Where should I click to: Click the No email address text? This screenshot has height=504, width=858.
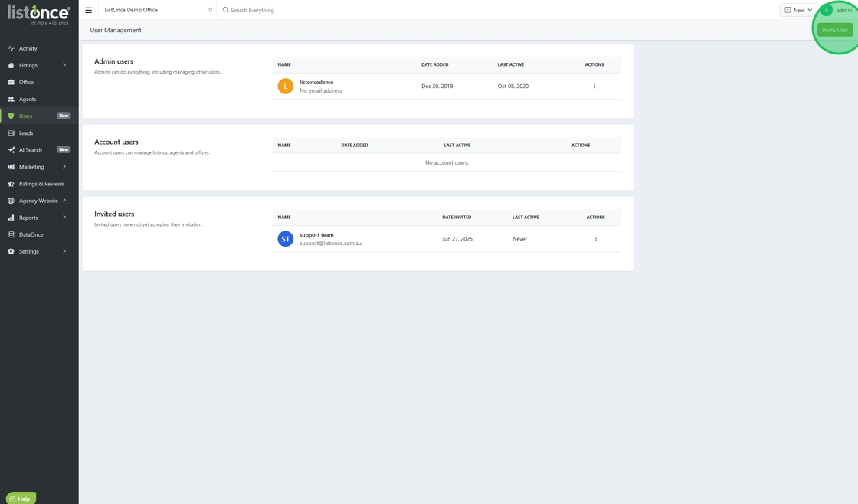(321, 91)
